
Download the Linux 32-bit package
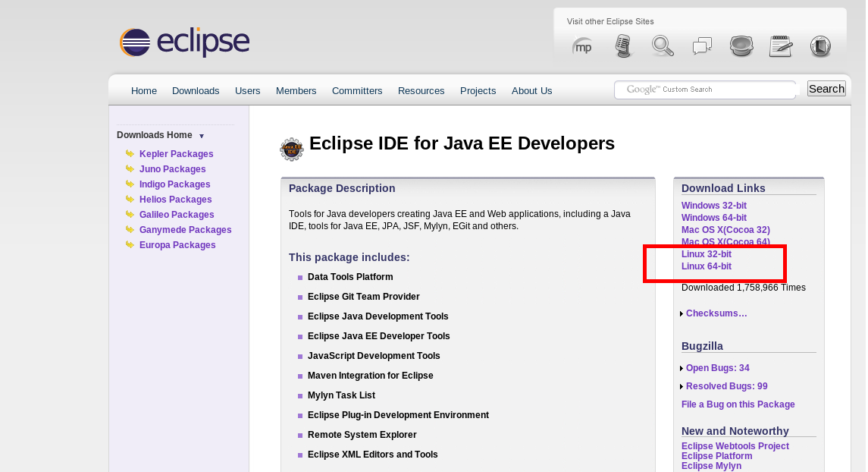707,254
